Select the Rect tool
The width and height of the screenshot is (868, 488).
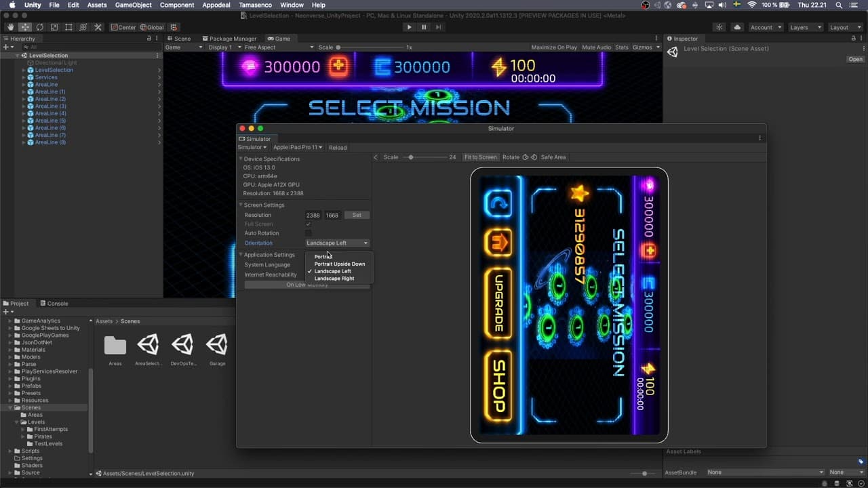(x=68, y=27)
